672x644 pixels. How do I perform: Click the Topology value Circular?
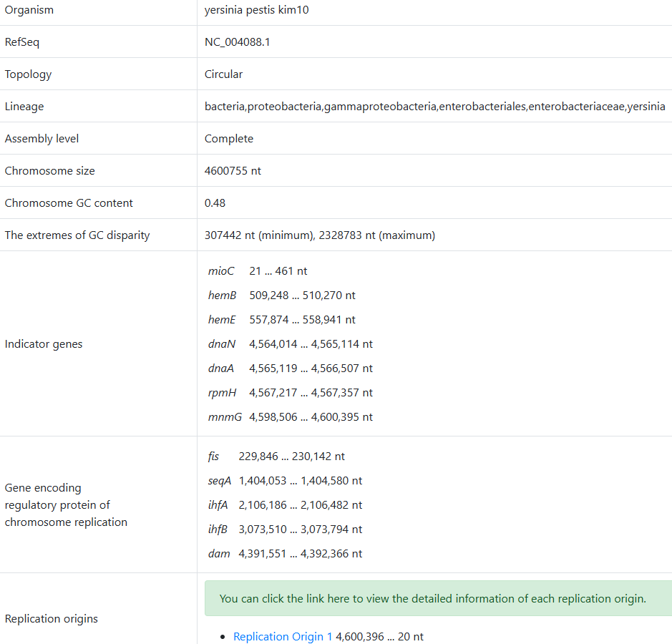223,74
